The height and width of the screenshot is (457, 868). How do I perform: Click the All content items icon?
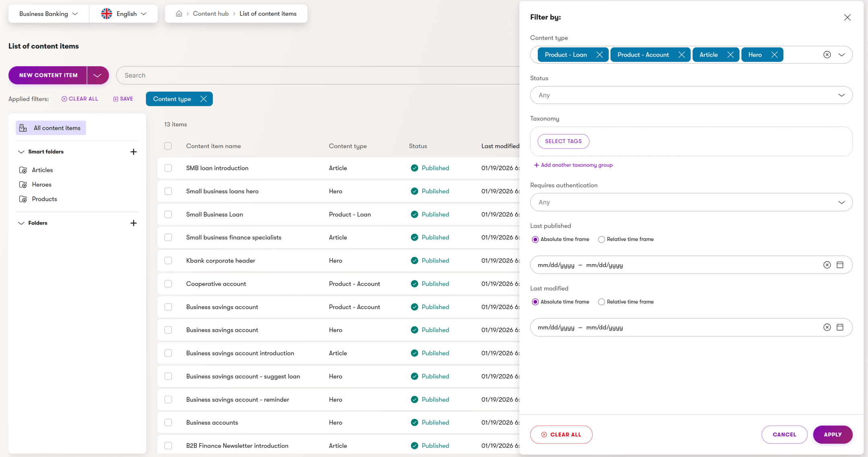(x=23, y=128)
